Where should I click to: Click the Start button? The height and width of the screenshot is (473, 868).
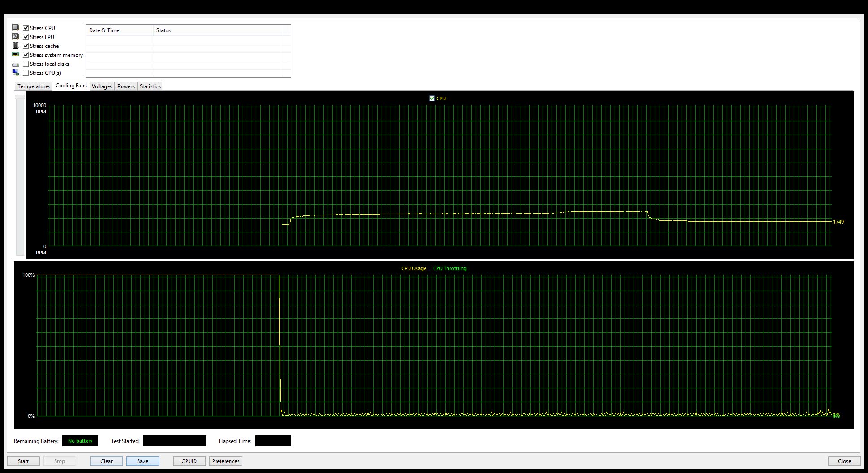coord(23,461)
